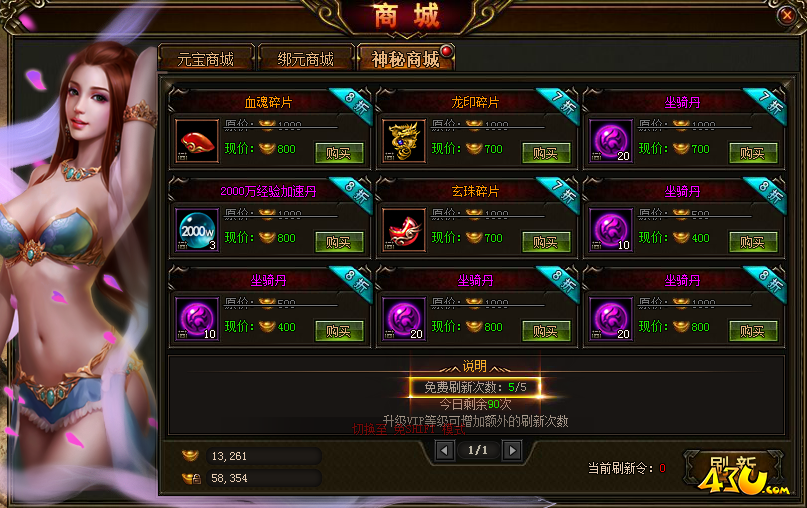Viewport: 807px width, 508px height.
Task: Click 购买 for 玄珠碎片
Action: 546,242
